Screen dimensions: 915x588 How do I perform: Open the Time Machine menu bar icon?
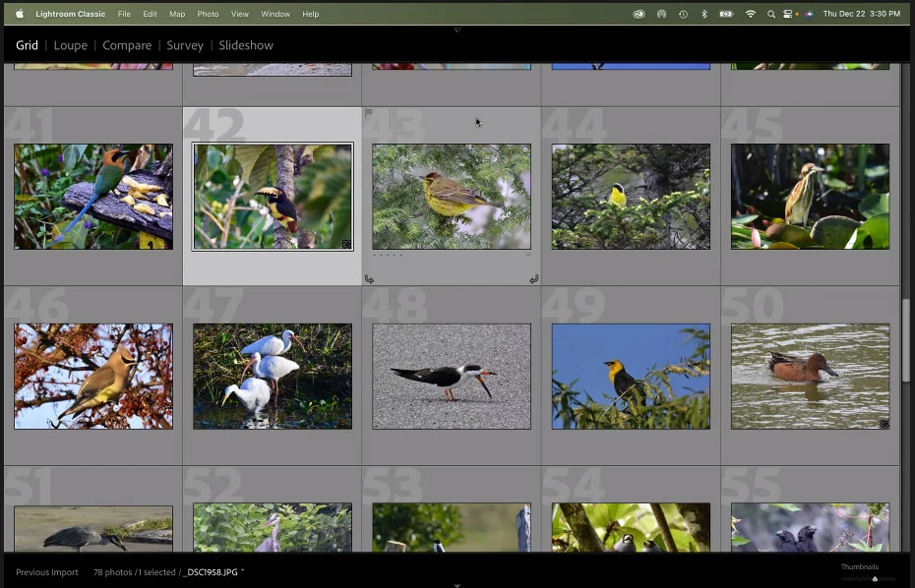(x=683, y=14)
